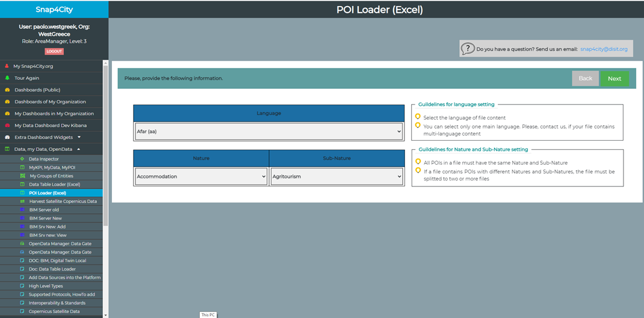Open the Language dropdown showing Afar (aa)
Image resolution: width=644 pixels, height=318 pixels.
click(268, 131)
